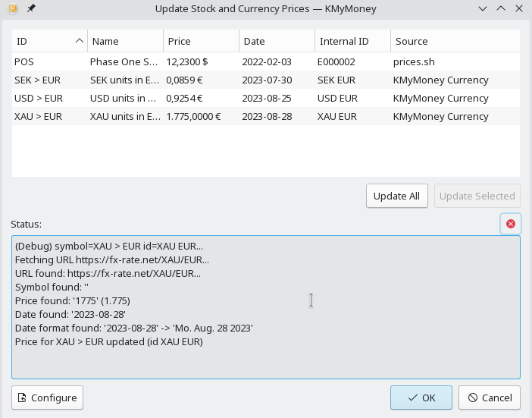Toggle the pin window icon
Viewport: 532px width, 418px height.
tap(31, 8)
